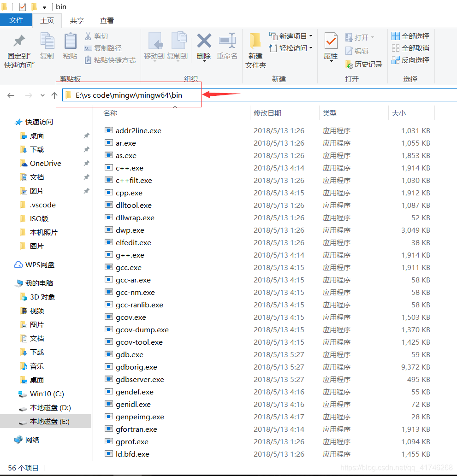Click the New Item icon
Viewport: 457px width, 476px height.
point(273,36)
